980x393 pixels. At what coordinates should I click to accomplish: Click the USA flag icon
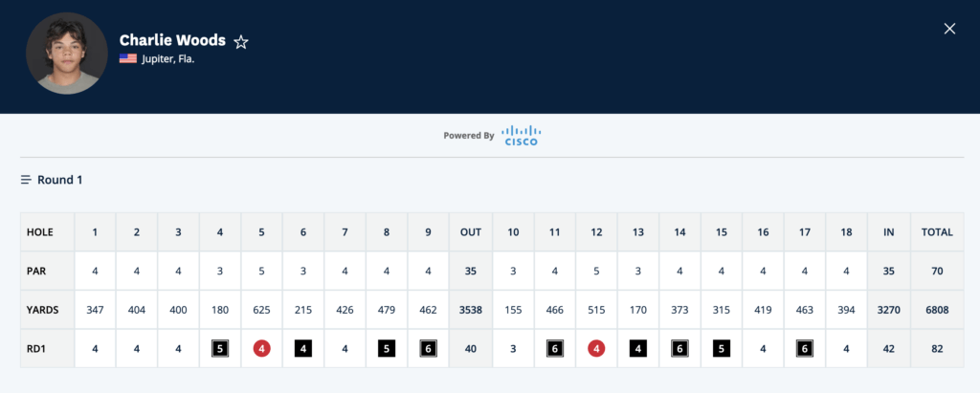point(127,58)
